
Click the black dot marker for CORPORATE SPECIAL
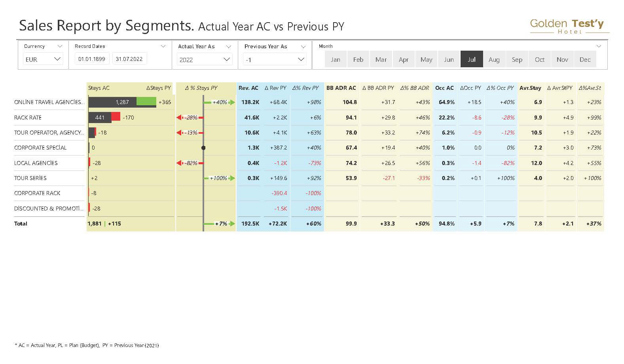pos(203,148)
